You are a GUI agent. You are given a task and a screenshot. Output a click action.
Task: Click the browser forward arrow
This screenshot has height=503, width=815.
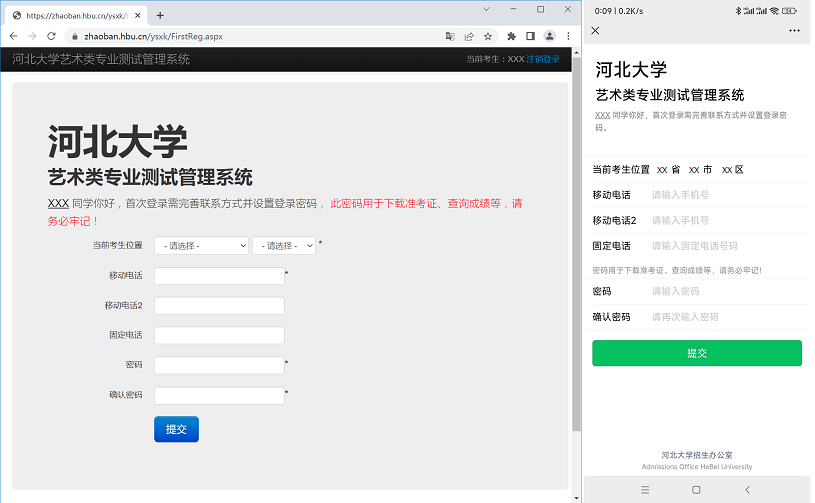coord(32,36)
